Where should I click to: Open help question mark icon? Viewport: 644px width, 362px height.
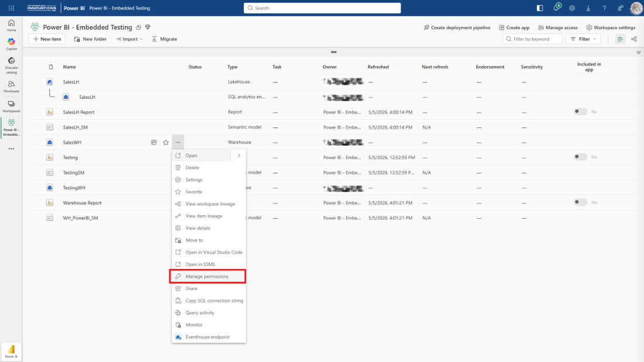pos(604,8)
